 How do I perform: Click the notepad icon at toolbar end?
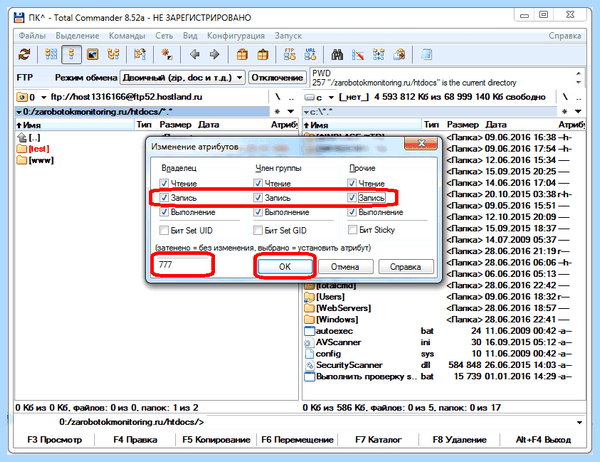(426, 55)
